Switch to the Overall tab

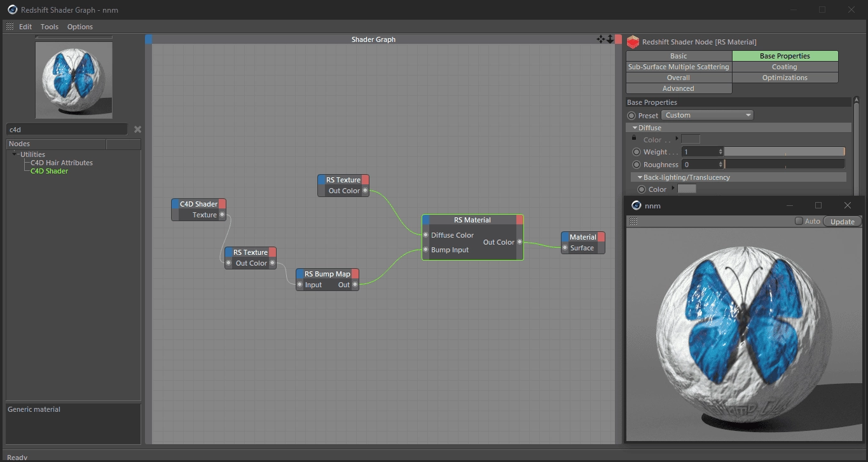click(x=679, y=78)
